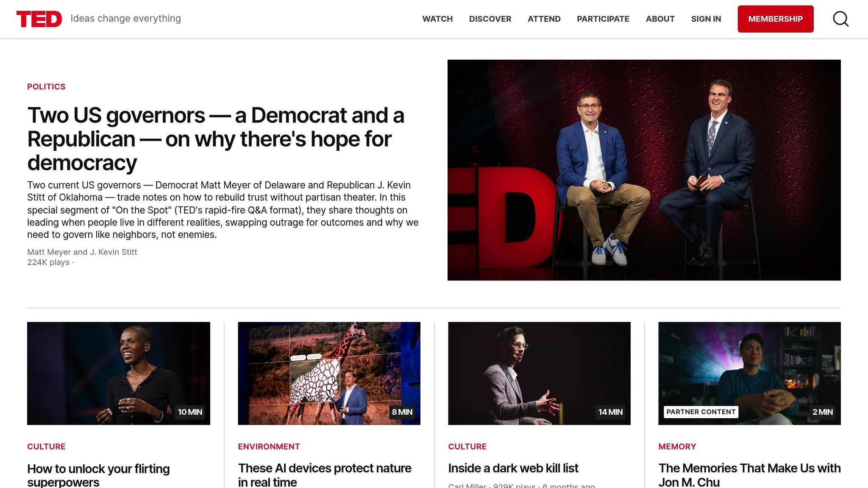This screenshot has width=868, height=488.
Task: Open the WATCH menu
Action: [x=437, y=19]
